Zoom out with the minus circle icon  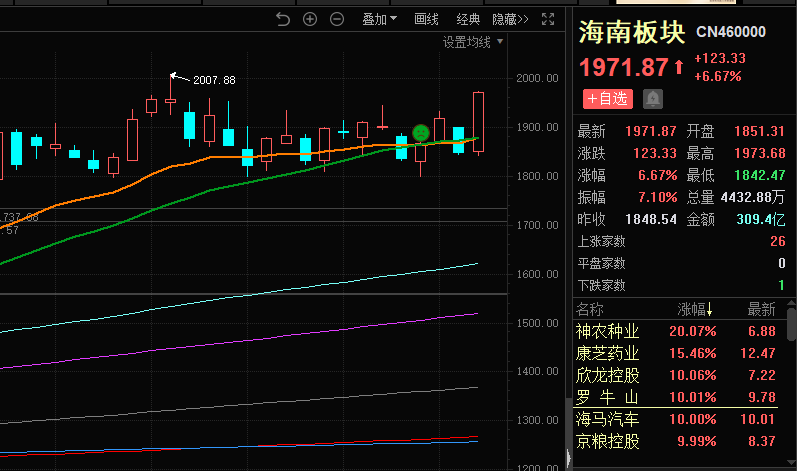(336, 19)
